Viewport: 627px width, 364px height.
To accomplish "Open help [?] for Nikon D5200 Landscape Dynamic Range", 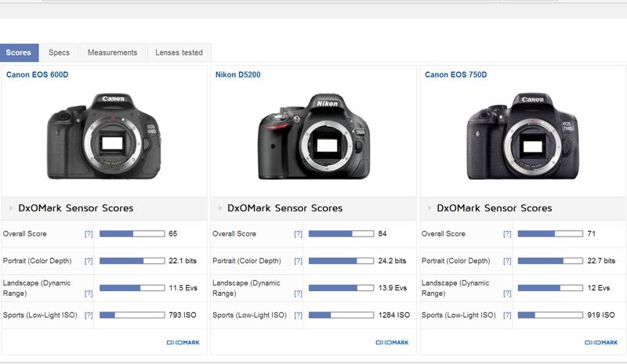I will (298, 294).
